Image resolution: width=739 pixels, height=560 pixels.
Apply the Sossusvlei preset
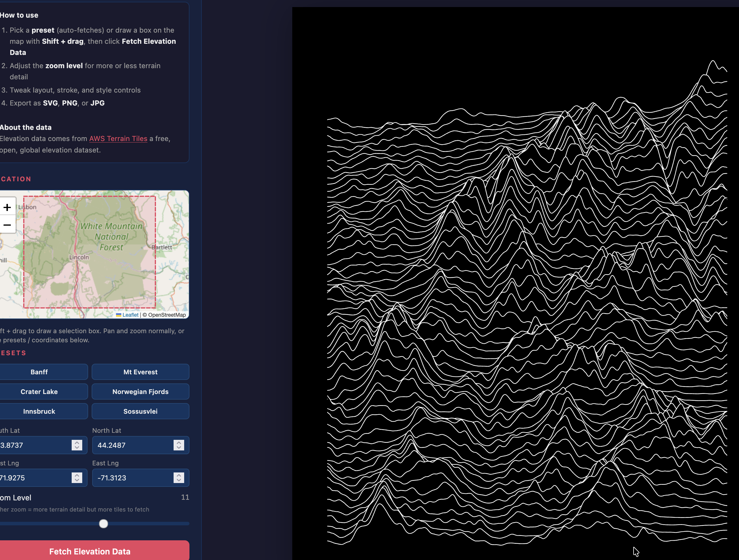coord(140,411)
